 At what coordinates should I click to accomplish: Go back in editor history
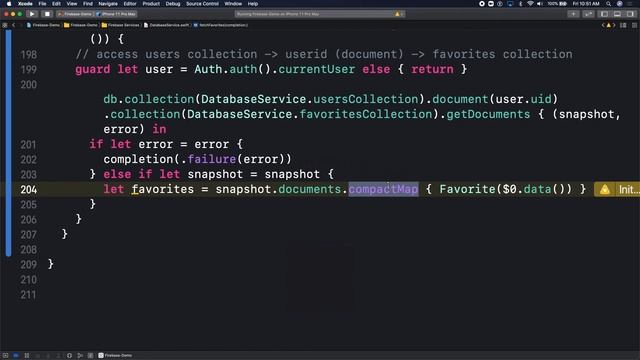(x=13, y=25)
